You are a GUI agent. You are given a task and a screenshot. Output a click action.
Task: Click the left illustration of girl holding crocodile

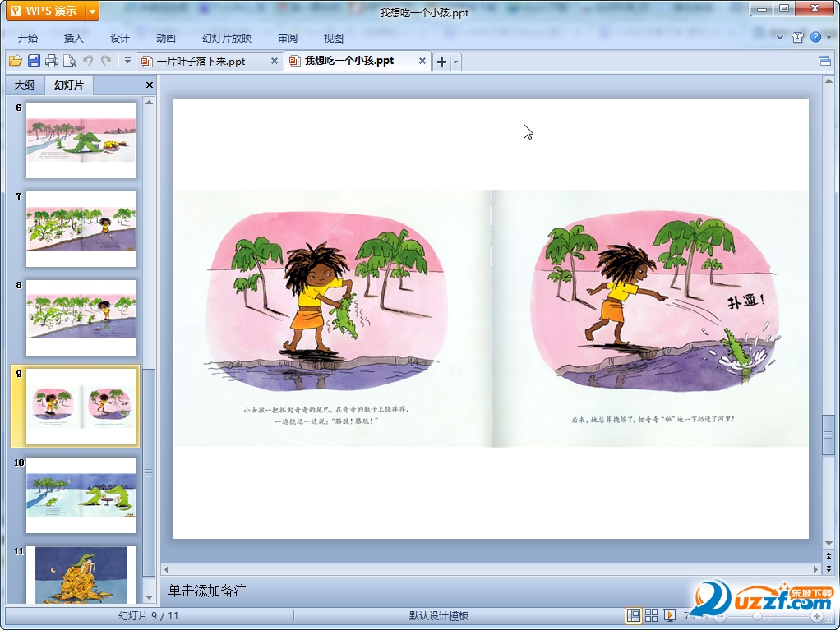327,301
